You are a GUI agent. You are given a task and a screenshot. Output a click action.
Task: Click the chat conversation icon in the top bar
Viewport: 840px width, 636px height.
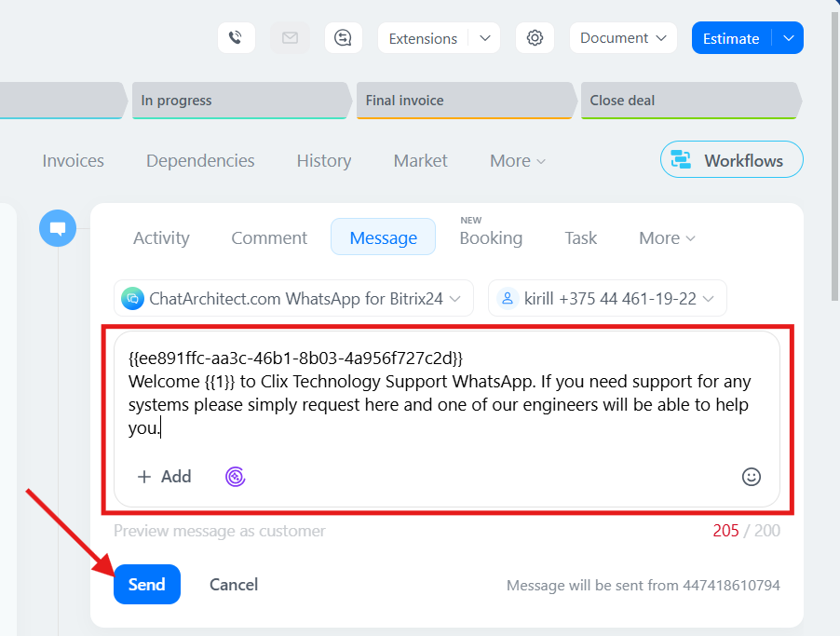(x=344, y=38)
